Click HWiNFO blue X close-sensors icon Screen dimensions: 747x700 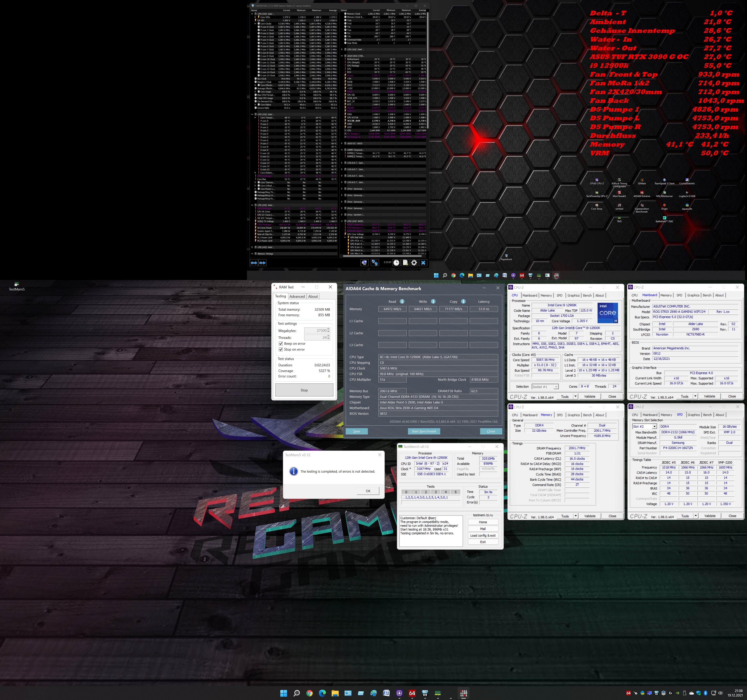[x=423, y=263]
